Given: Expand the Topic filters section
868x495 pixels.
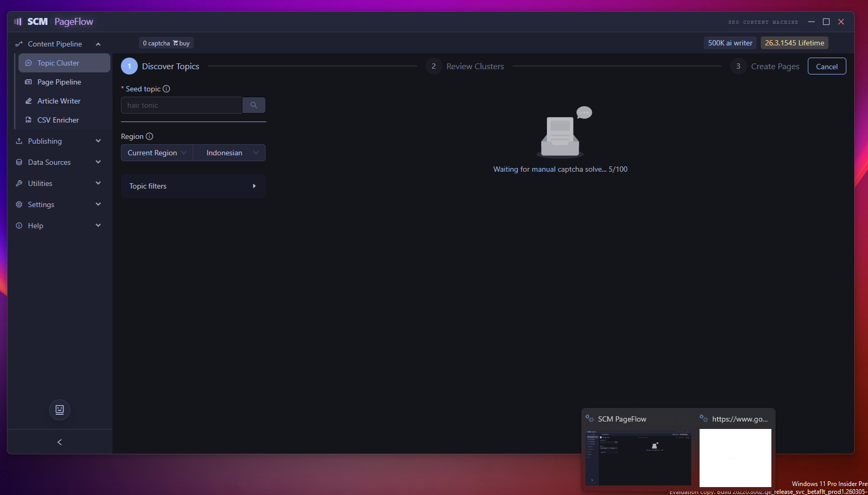Looking at the screenshot, I should pos(193,186).
